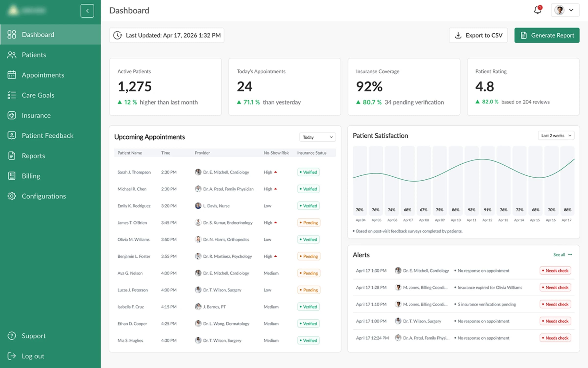Click the No-Show Risk column header

pos(276,153)
